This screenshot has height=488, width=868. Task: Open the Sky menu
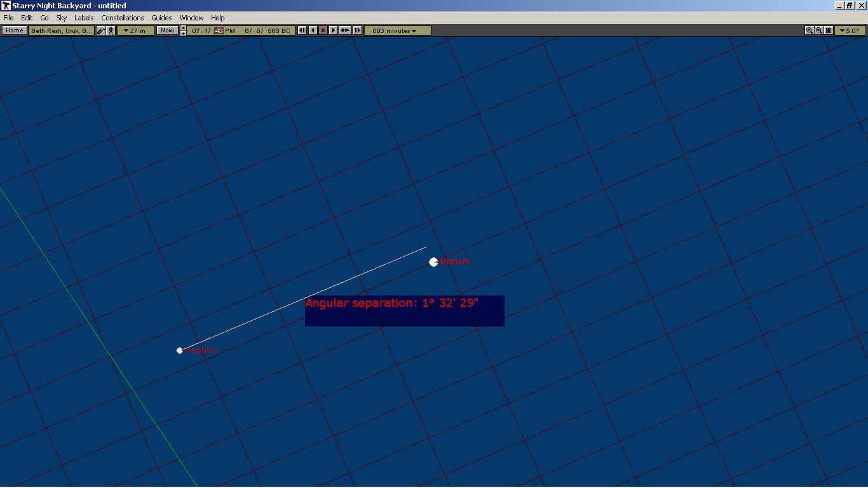(62, 18)
